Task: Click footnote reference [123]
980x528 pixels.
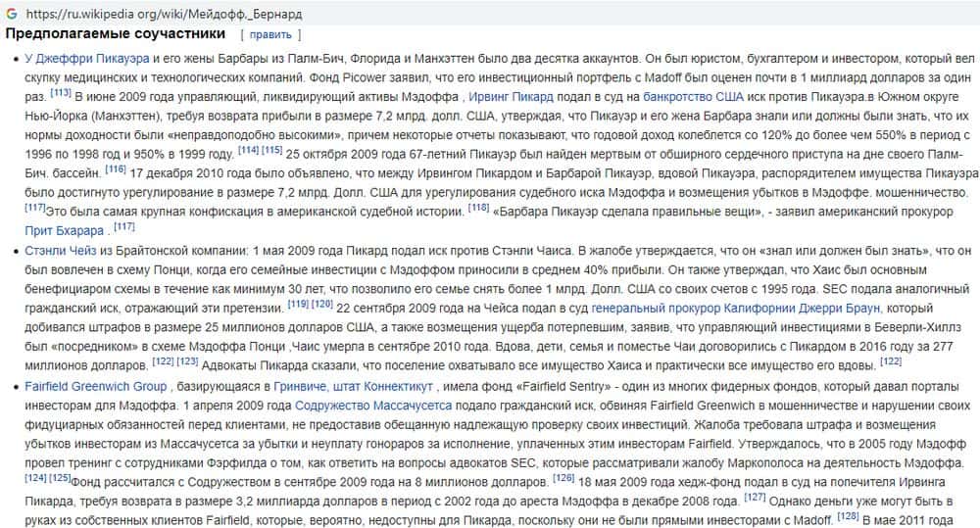Action: pos(187,361)
